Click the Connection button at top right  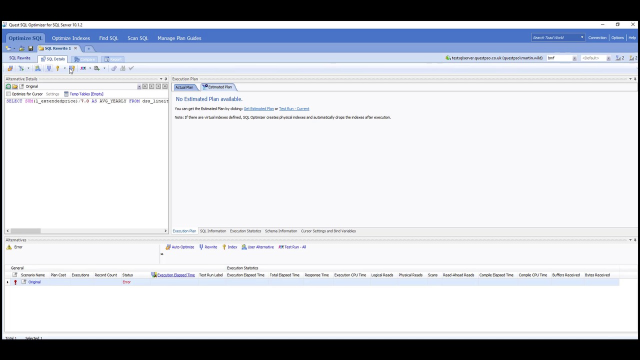coord(597,38)
